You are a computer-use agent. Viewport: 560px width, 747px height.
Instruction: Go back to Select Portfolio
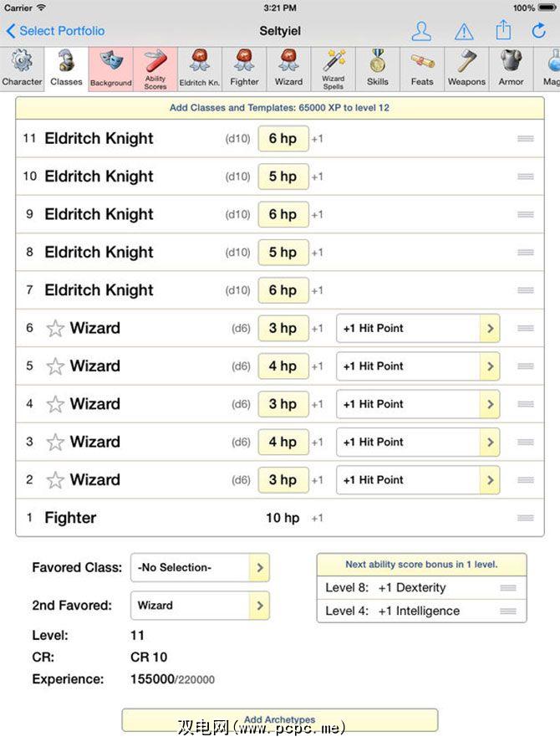(55, 31)
